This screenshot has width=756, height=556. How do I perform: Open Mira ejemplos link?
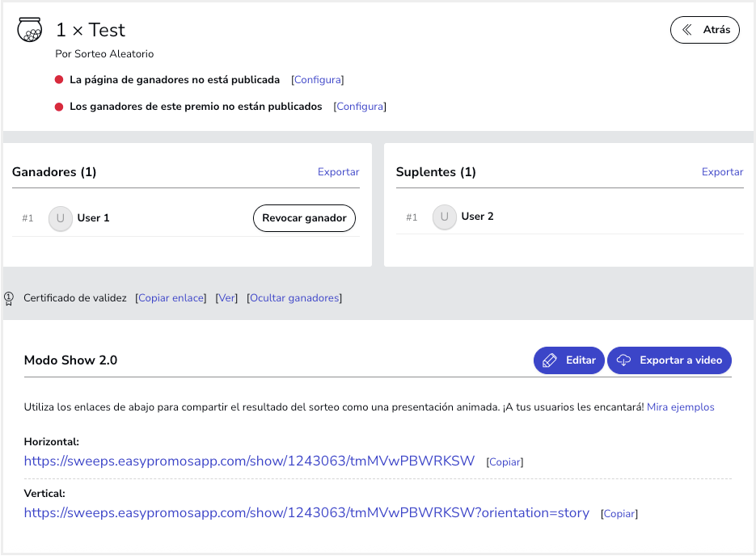pos(680,407)
